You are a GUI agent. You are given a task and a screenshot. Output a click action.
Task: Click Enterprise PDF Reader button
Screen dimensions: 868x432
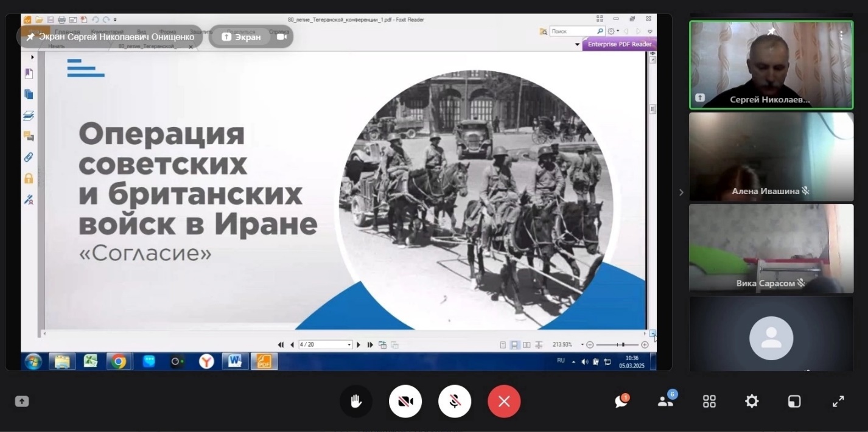[x=619, y=44]
